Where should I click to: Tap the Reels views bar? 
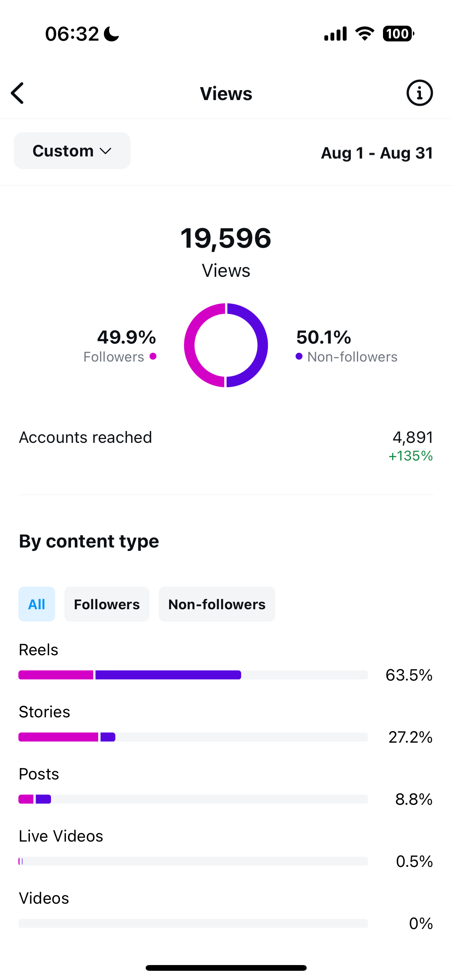click(193, 675)
